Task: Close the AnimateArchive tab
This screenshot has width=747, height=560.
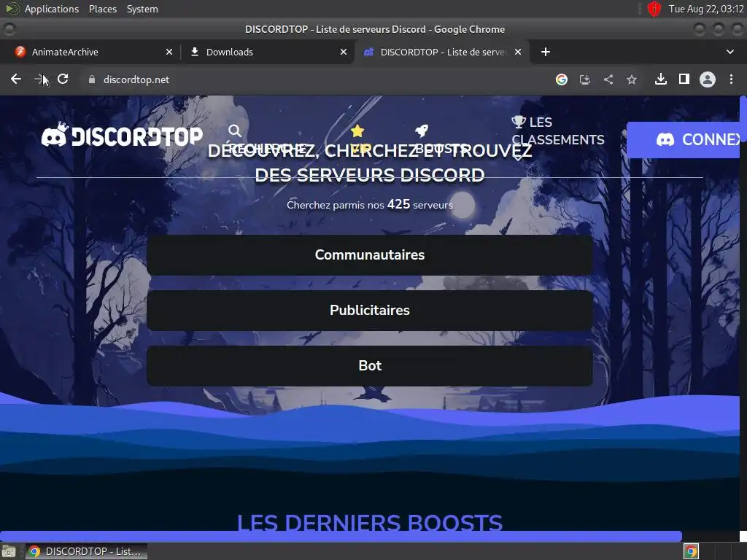Action: coord(169,52)
